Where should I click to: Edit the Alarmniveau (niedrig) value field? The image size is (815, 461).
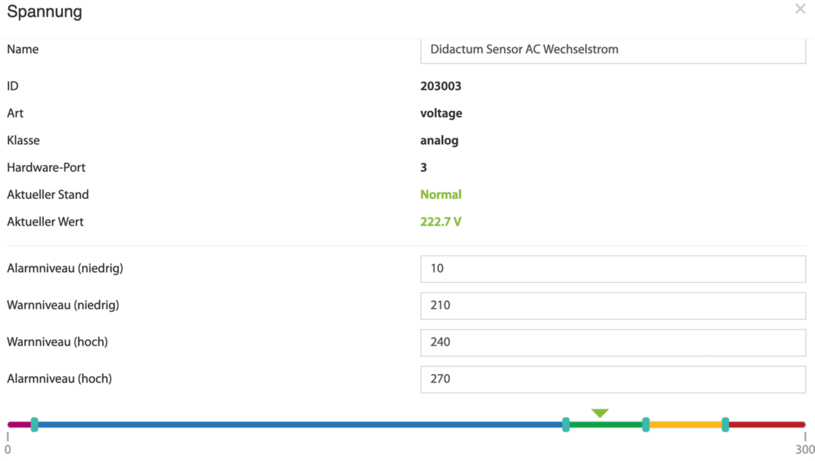[x=613, y=269]
